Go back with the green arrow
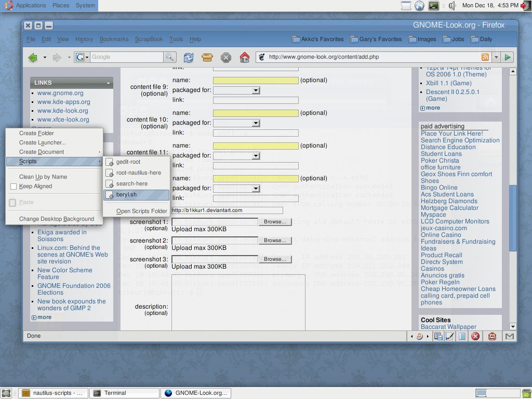532x399 pixels. (x=33, y=57)
